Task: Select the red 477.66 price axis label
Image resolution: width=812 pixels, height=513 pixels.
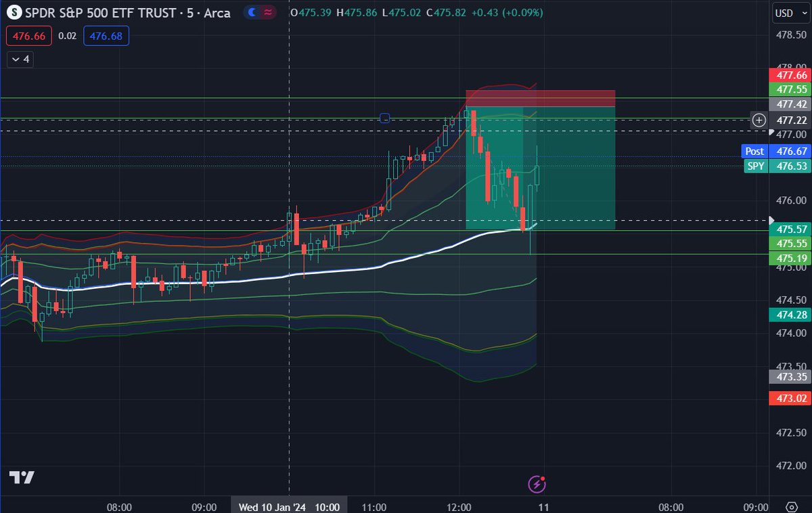Action: click(x=790, y=75)
